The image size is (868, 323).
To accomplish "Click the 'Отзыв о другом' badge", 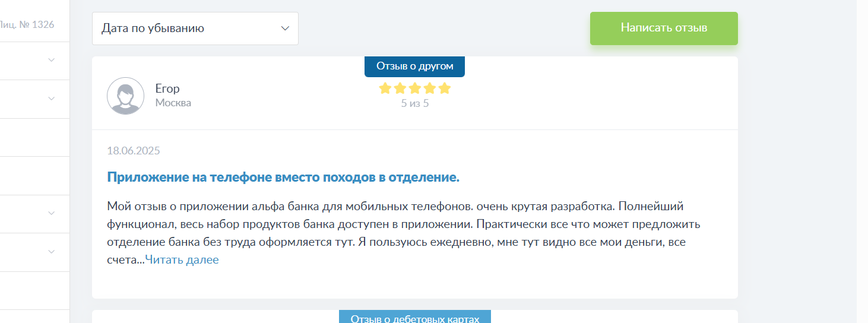I will 414,66.
